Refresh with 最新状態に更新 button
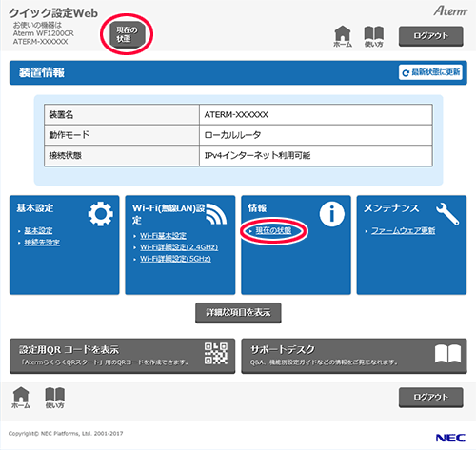The image size is (476, 450). click(430, 72)
